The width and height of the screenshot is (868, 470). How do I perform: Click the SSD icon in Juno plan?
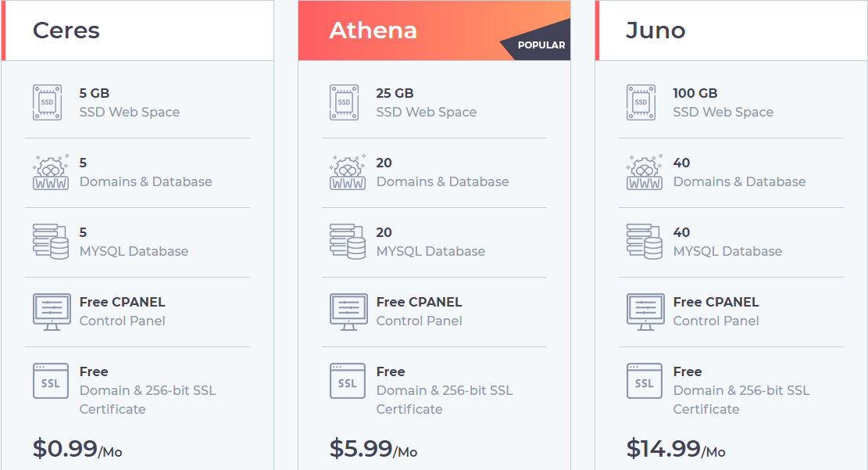click(x=641, y=102)
